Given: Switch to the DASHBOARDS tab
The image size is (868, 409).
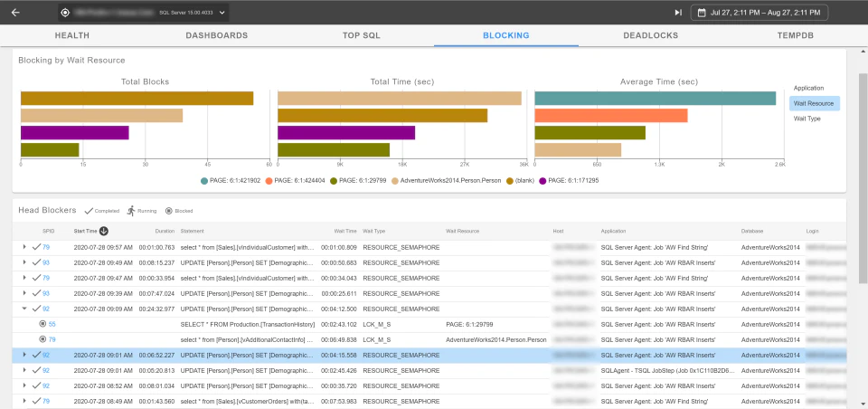Looking at the screenshot, I should (216, 35).
